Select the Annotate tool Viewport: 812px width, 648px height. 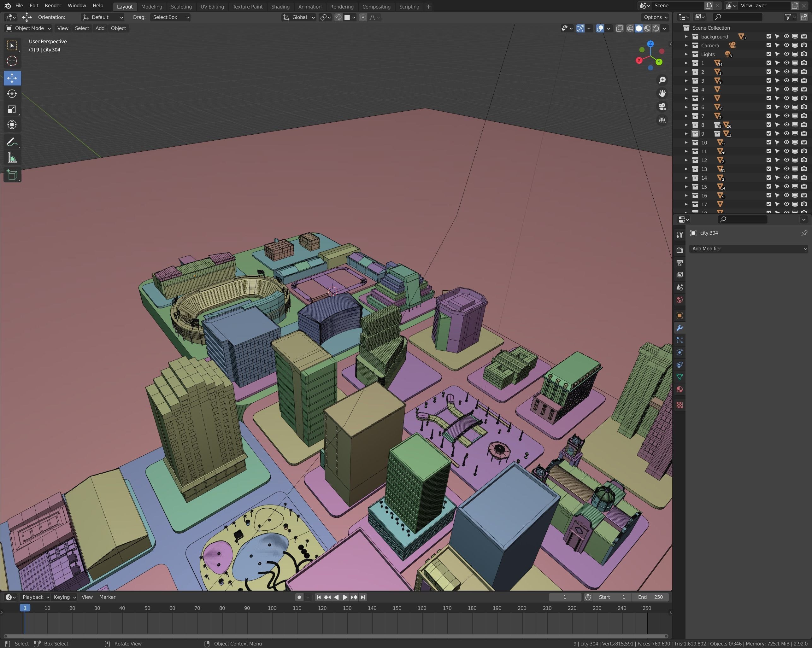[12, 142]
